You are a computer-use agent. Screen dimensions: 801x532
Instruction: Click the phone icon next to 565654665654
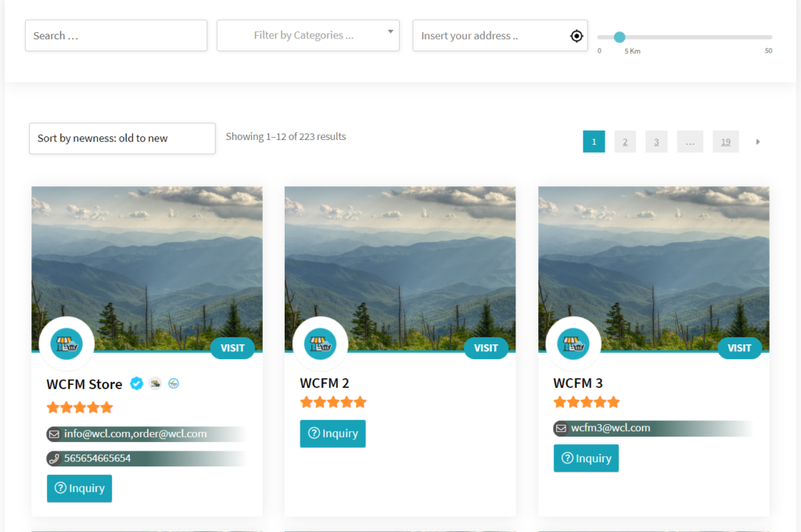[x=54, y=458]
